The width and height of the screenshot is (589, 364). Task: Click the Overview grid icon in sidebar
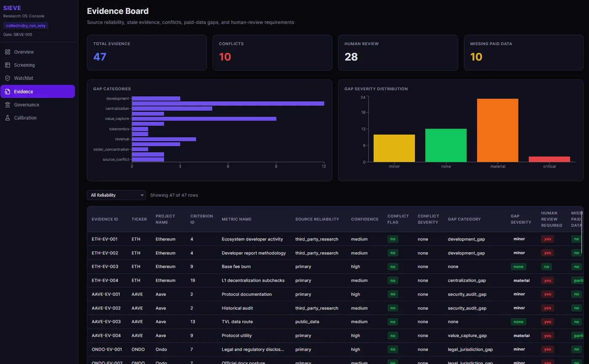pos(8,52)
